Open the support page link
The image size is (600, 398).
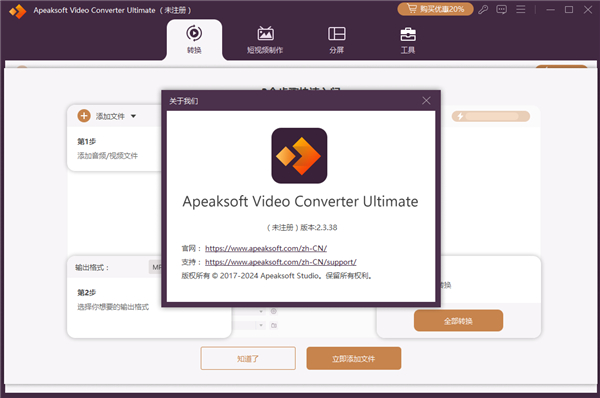pyautogui.click(x=281, y=262)
